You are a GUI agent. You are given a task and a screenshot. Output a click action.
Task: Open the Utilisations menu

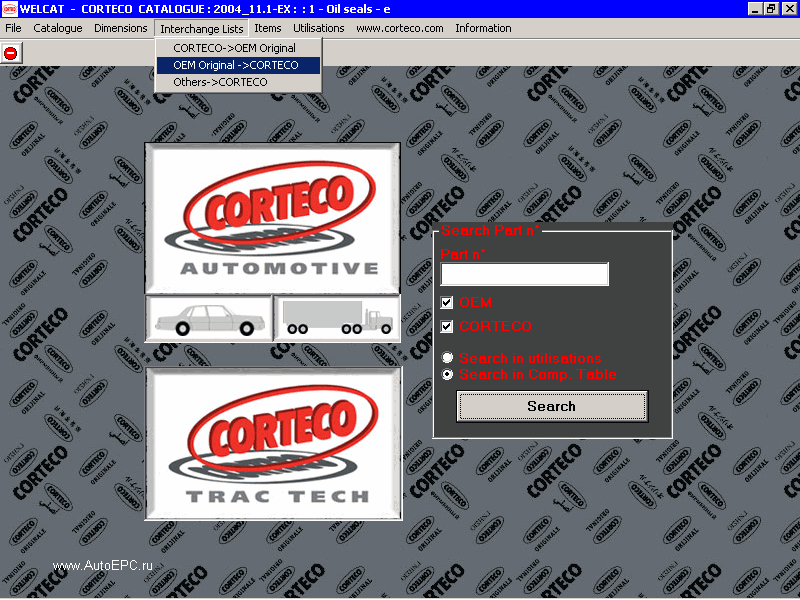pyautogui.click(x=318, y=28)
